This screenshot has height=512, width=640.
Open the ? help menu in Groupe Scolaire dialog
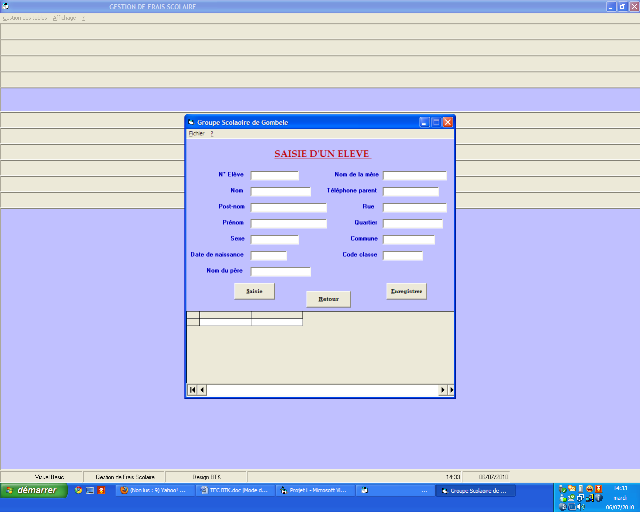[x=211, y=134]
